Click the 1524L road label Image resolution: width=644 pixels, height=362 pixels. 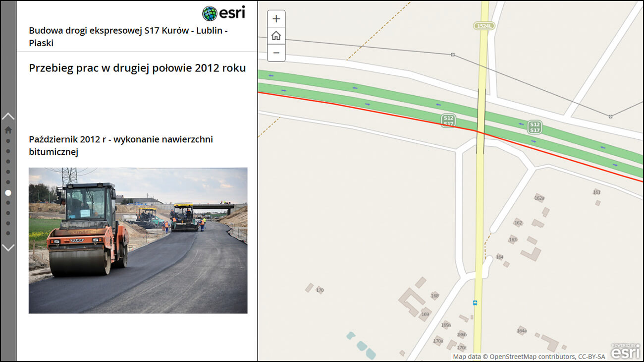click(x=484, y=26)
